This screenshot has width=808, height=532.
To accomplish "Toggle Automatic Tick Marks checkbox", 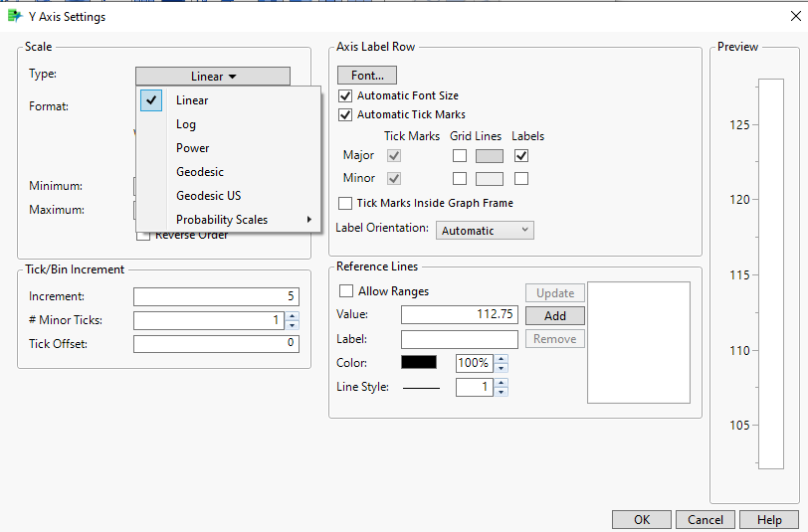I will 345,114.
